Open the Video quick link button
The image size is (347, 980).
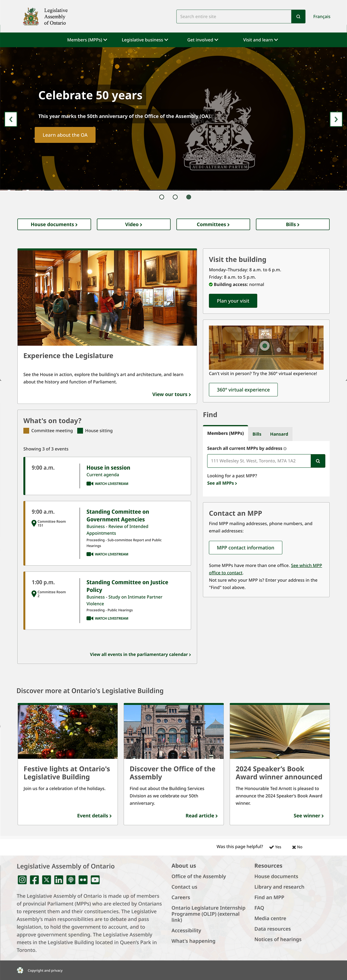coord(134,224)
